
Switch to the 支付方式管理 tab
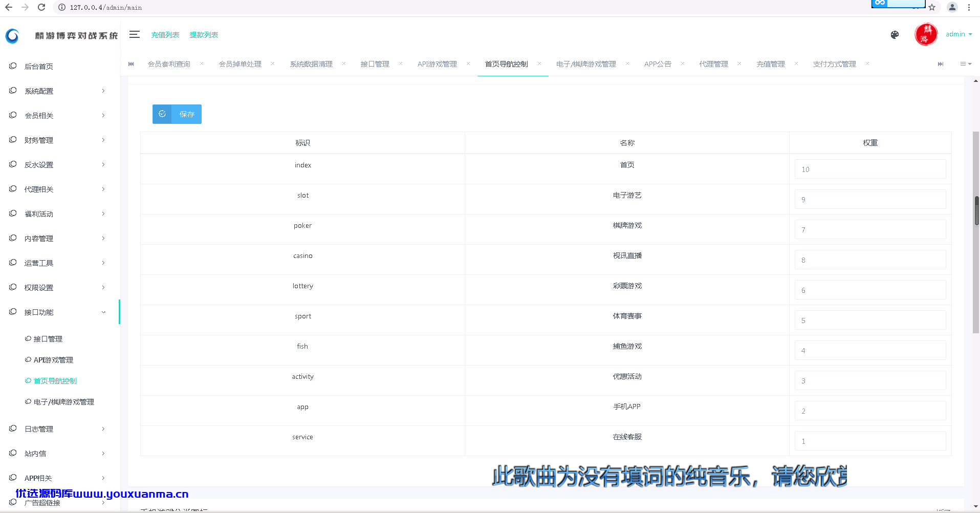pyautogui.click(x=834, y=64)
